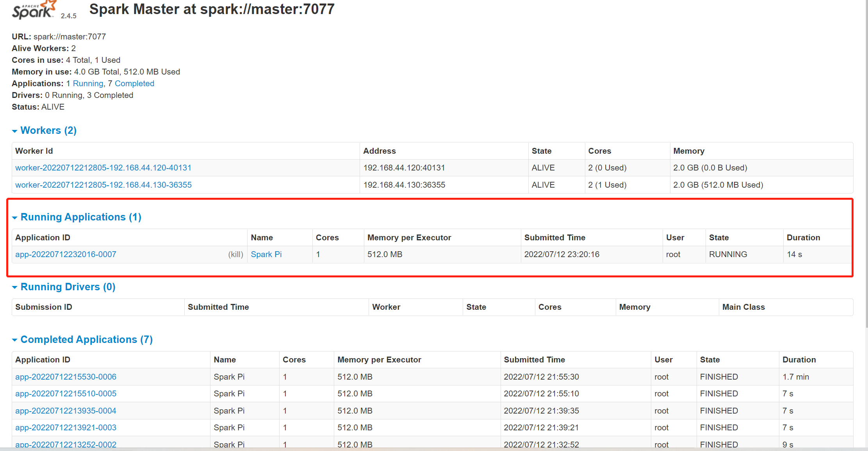
Task: Open completed app-20220712213935-0004
Action: pos(66,411)
